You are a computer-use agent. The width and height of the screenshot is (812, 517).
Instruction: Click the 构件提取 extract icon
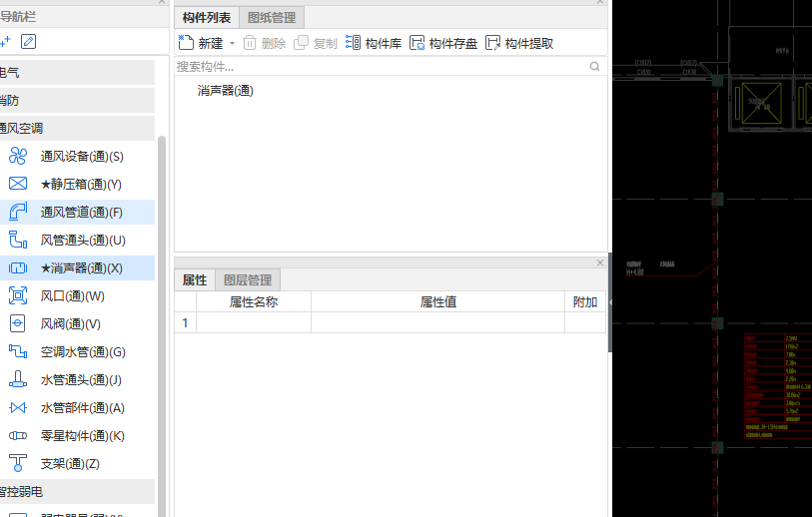[x=493, y=43]
